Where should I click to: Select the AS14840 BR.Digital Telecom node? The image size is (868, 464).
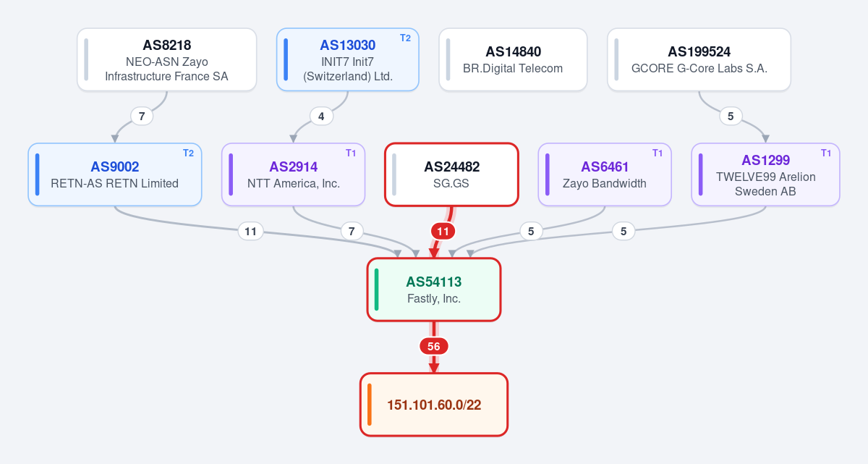513,60
